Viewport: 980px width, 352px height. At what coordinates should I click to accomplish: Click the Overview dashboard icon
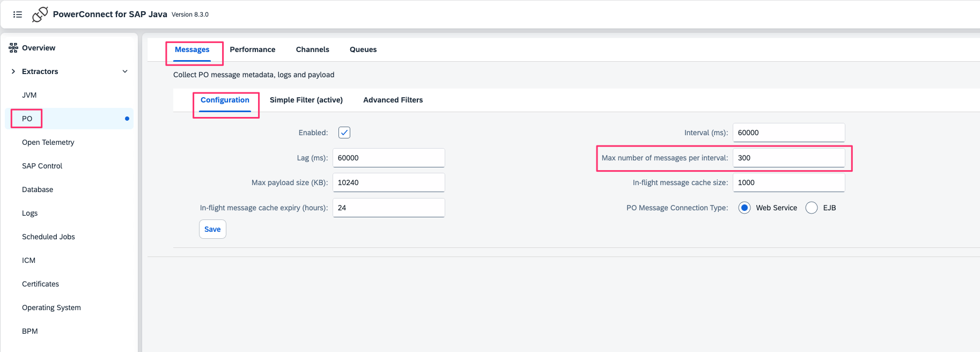pos(13,48)
